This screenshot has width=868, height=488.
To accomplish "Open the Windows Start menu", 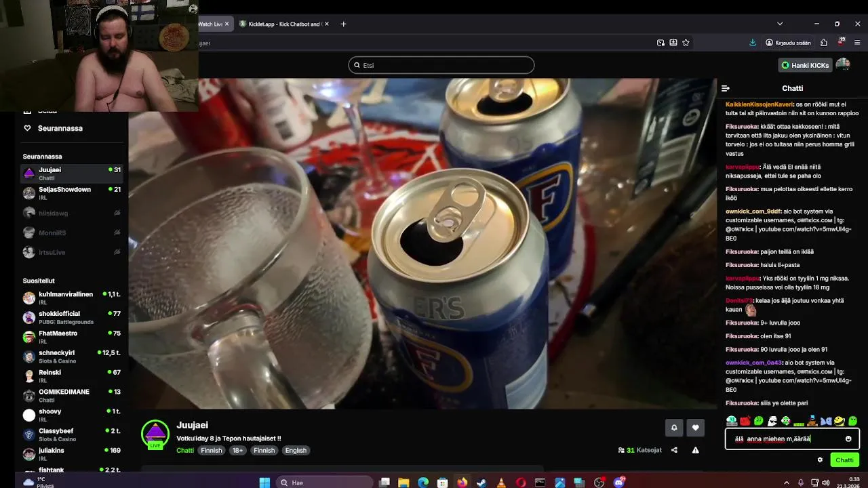I will tap(264, 483).
